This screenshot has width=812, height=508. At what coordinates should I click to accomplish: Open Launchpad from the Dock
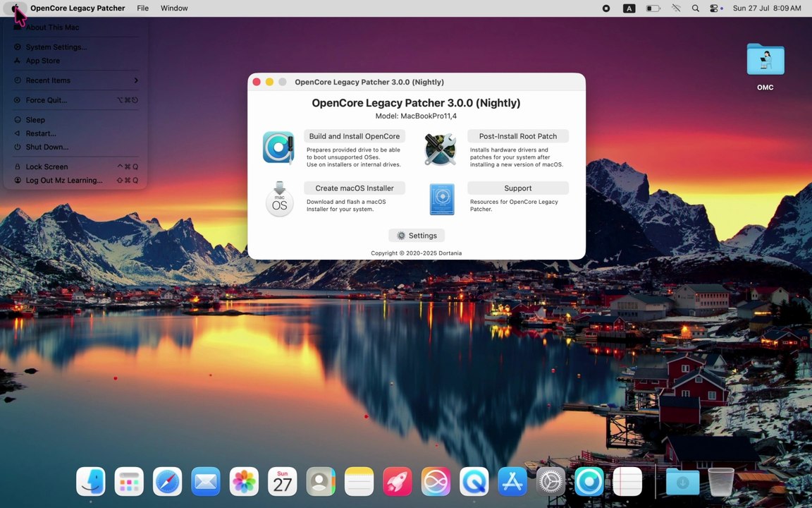(129, 481)
